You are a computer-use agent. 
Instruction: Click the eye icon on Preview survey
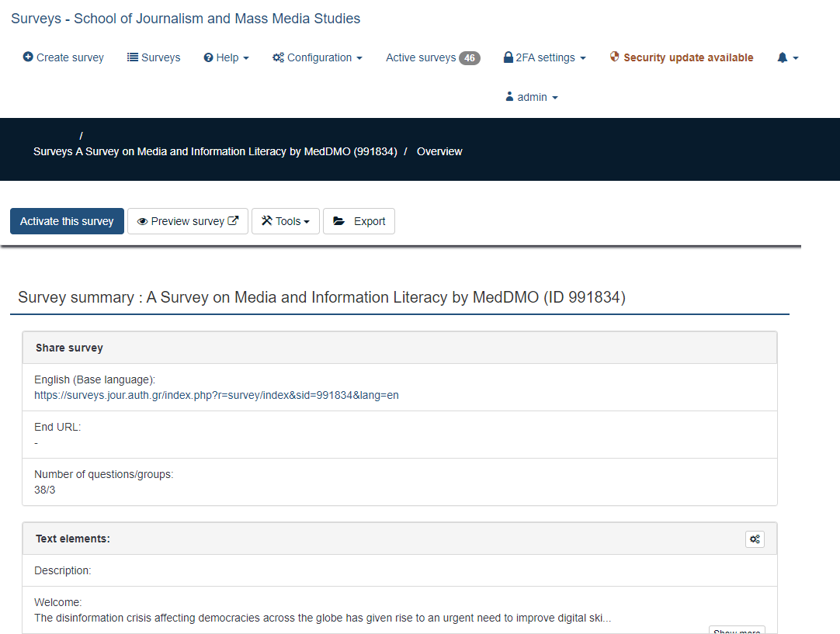(143, 221)
